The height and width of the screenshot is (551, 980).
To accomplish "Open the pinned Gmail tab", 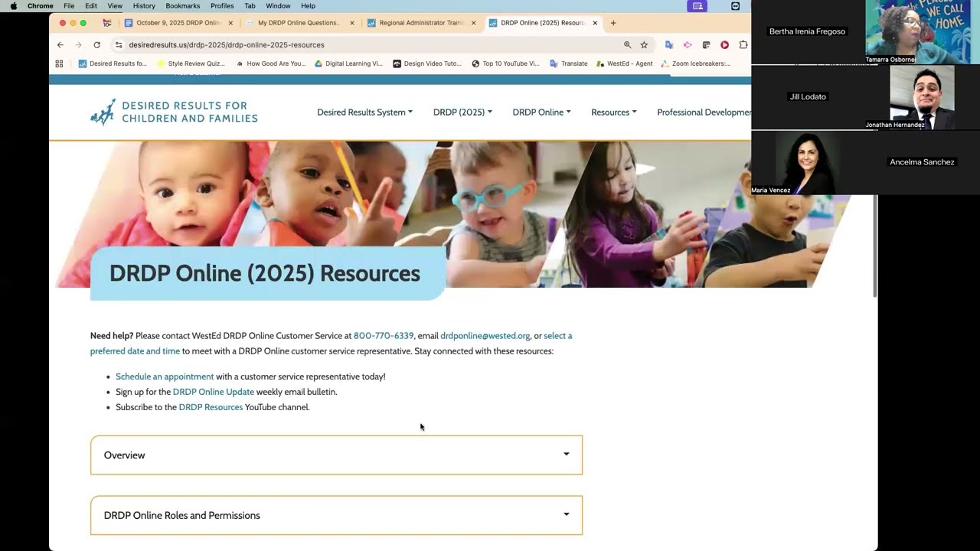I will [107, 23].
